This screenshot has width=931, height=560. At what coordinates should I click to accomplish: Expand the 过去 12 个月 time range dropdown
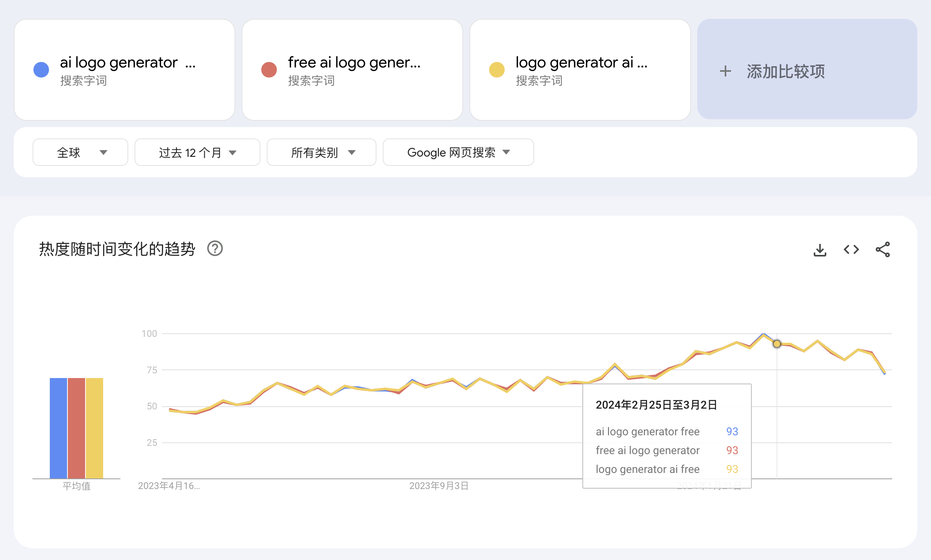(197, 152)
